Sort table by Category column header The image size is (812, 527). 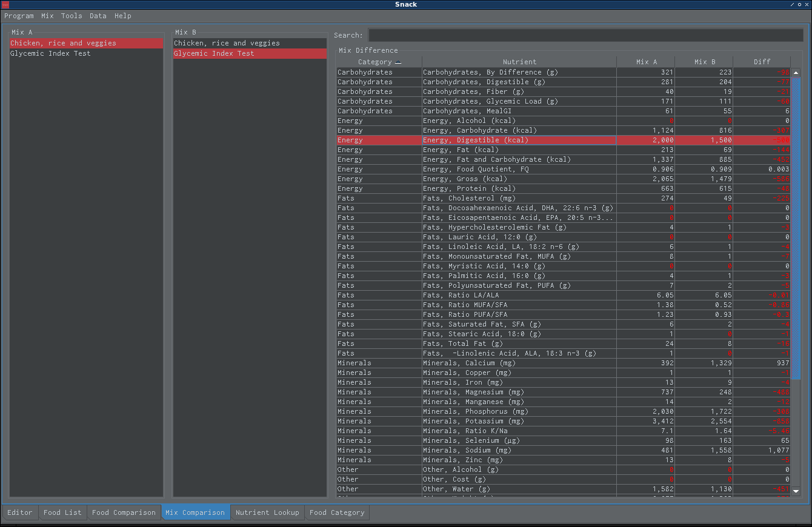pos(379,62)
